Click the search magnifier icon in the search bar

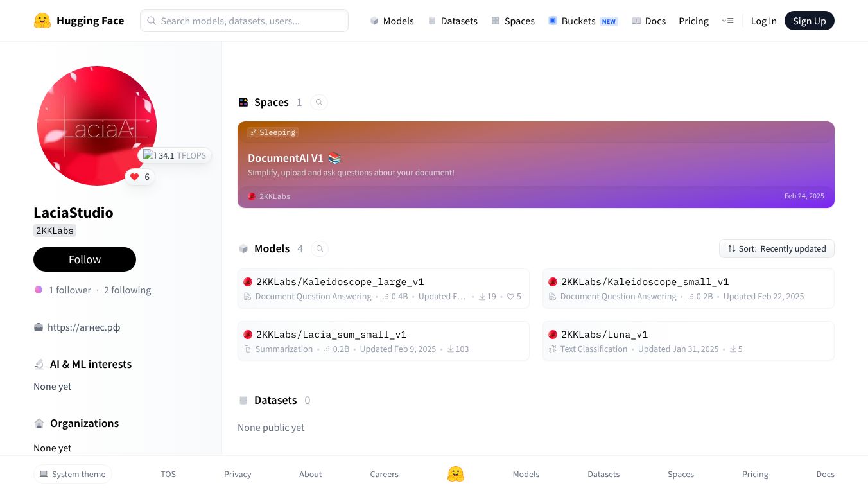click(152, 21)
